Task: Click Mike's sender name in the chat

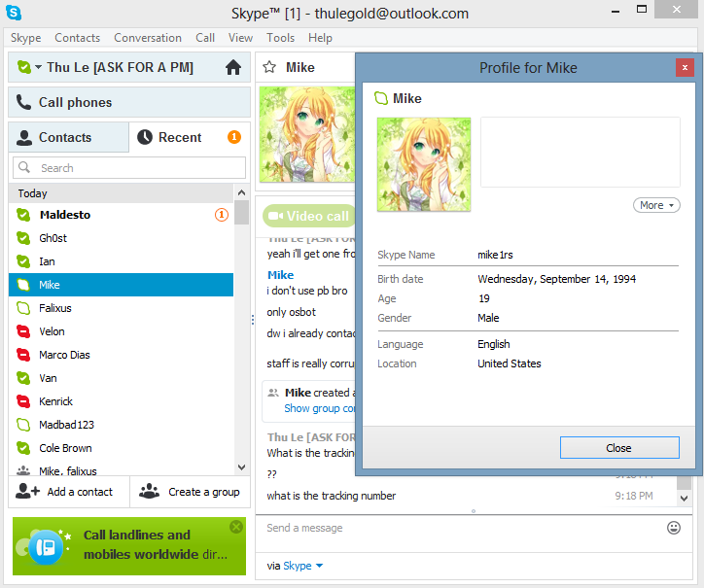Action: (x=281, y=275)
